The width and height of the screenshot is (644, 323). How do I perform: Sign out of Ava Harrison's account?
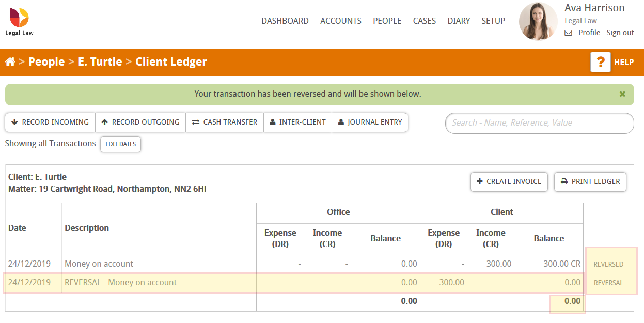(620, 32)
